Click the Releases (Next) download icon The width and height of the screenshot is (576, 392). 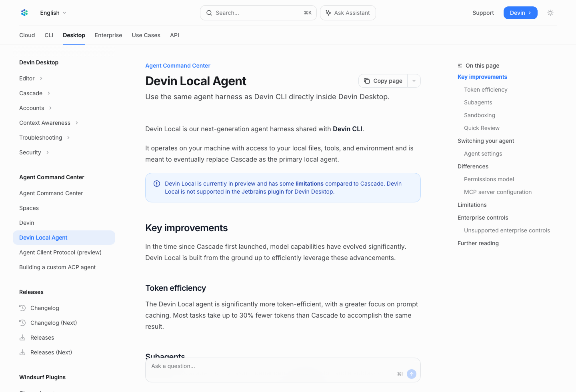pos(22,352)
